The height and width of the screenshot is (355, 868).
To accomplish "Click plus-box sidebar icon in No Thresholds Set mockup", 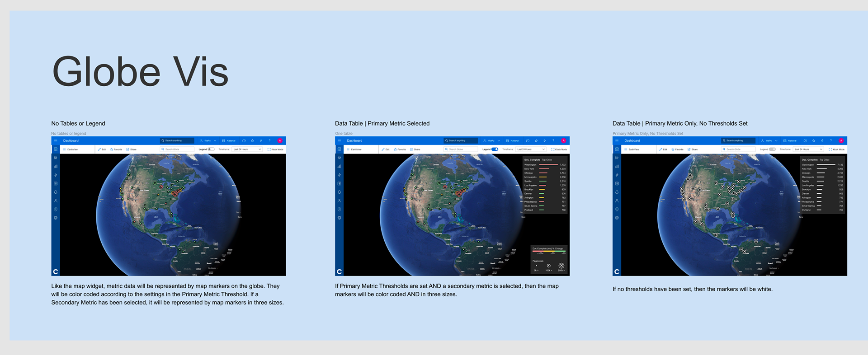I will tap(617, 183).
